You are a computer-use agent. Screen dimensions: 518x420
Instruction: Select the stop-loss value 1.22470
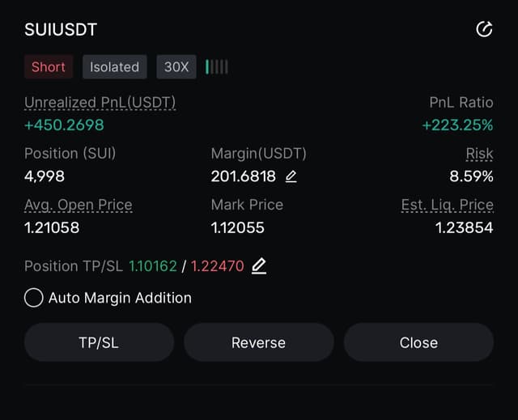pos(217,265)
